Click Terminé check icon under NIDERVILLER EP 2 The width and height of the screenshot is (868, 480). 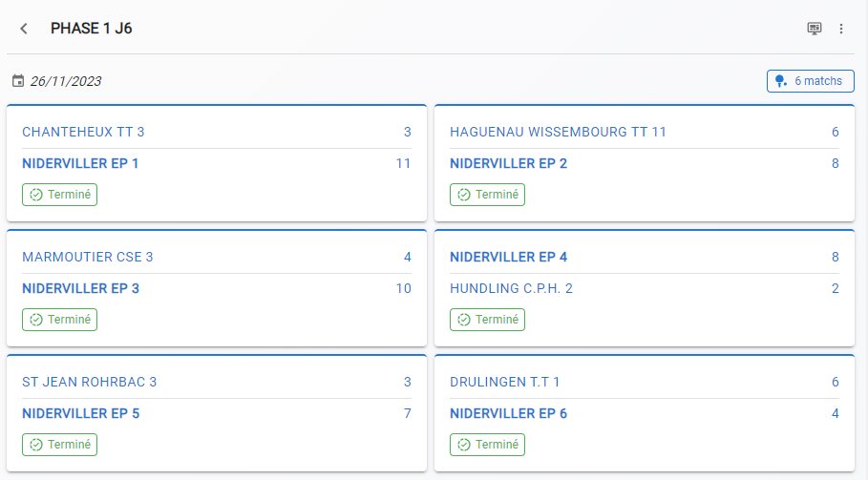click(x=464, y=195)
